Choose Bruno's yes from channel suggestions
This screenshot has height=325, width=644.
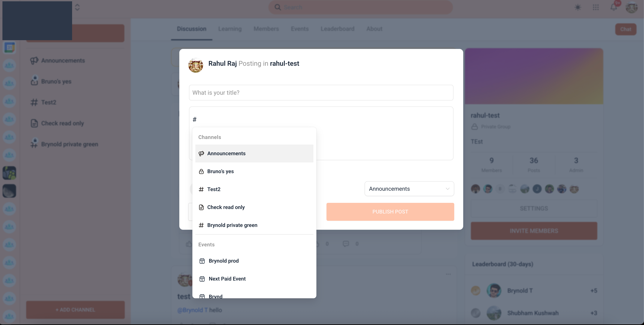click(254, 171)
